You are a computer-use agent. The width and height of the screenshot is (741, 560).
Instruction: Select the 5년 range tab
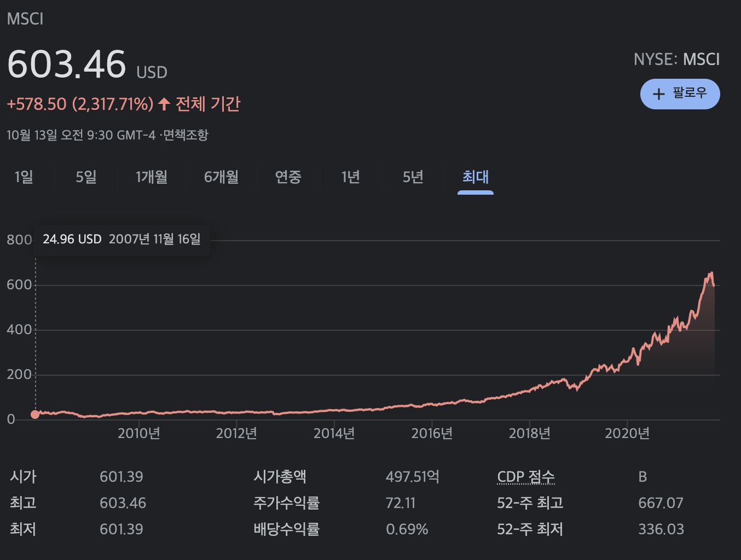[x=413, y=177]
